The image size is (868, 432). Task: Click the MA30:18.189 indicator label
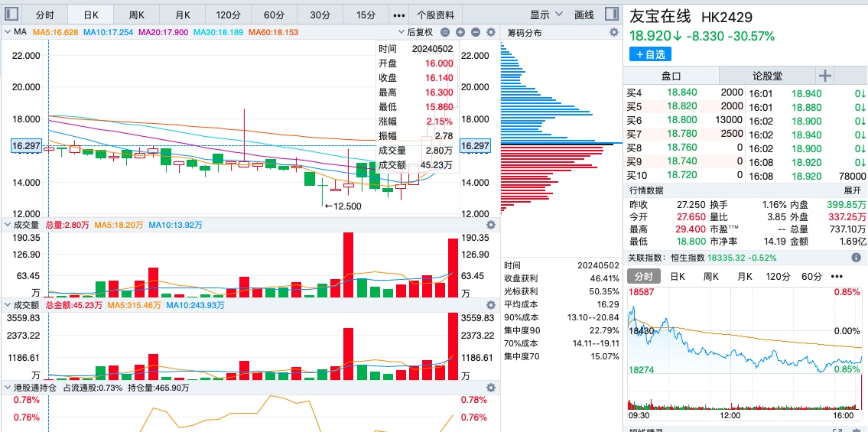(x=218, y=33)
